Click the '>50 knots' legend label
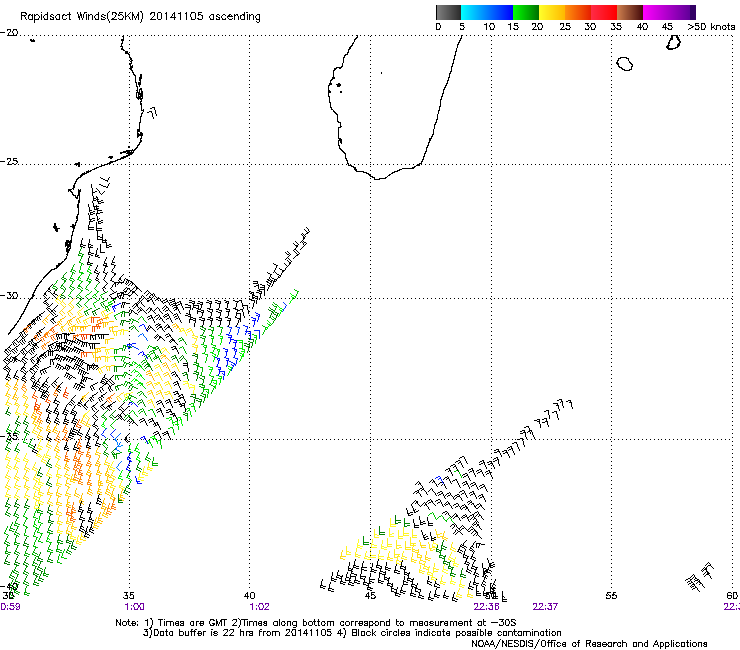The image size is (740, 650). click(x=711, y=27)
